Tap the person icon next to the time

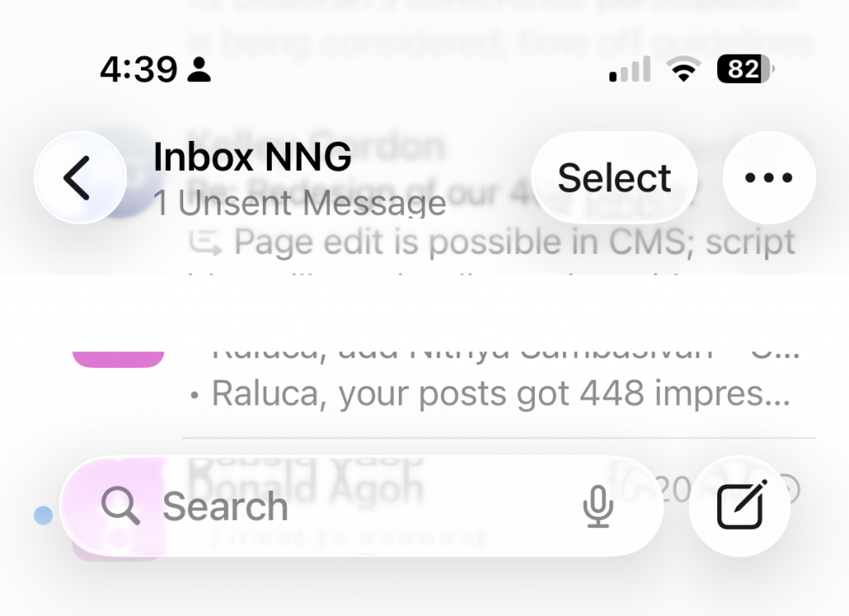(x=199, y=70)
